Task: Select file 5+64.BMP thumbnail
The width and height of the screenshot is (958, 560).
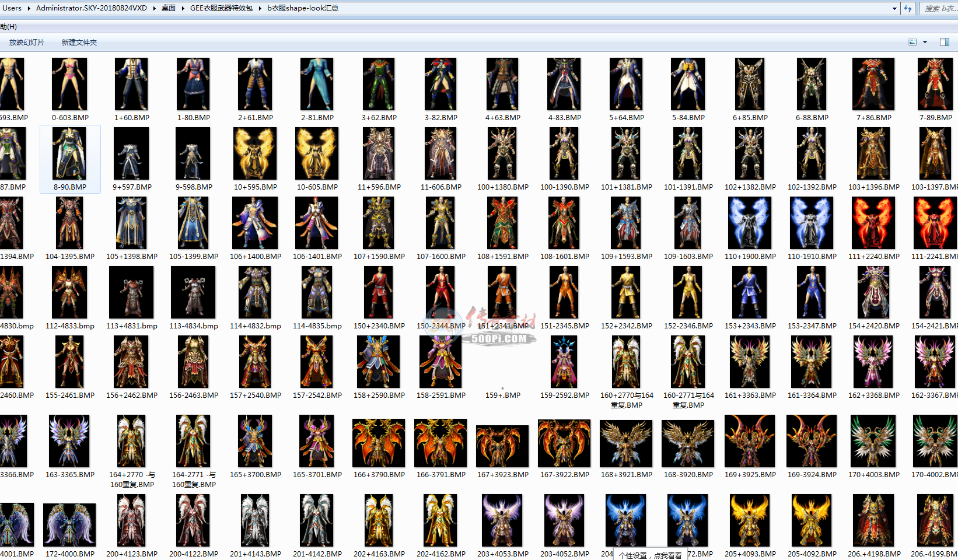Action: [626, 84]
